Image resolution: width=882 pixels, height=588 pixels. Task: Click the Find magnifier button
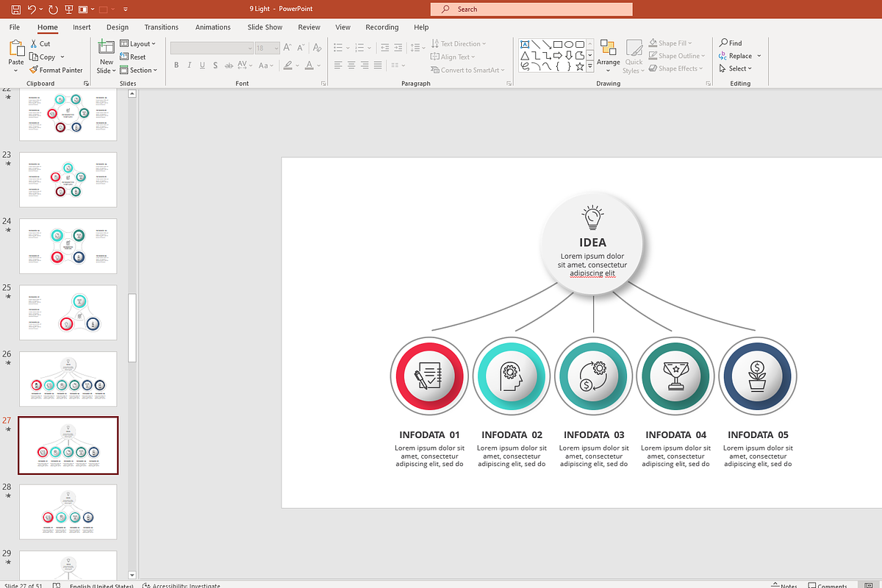click(x=731, y=43)
